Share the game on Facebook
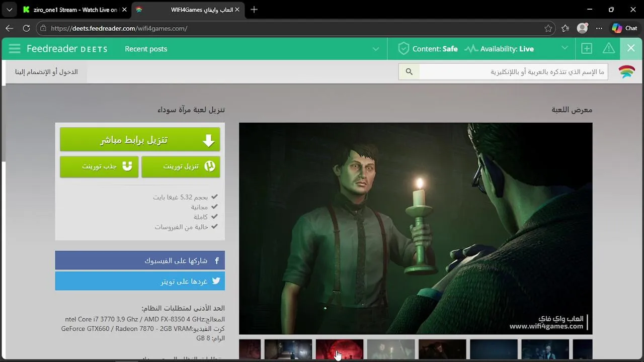This screenshot has height=362, width=644. tap(140, 260)
